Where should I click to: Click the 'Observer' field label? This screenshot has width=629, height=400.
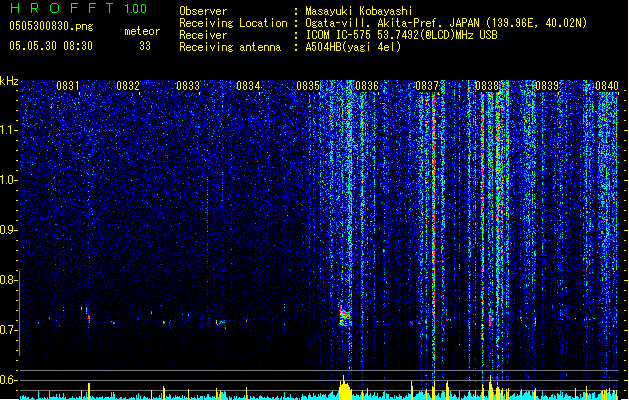(203, 11)
